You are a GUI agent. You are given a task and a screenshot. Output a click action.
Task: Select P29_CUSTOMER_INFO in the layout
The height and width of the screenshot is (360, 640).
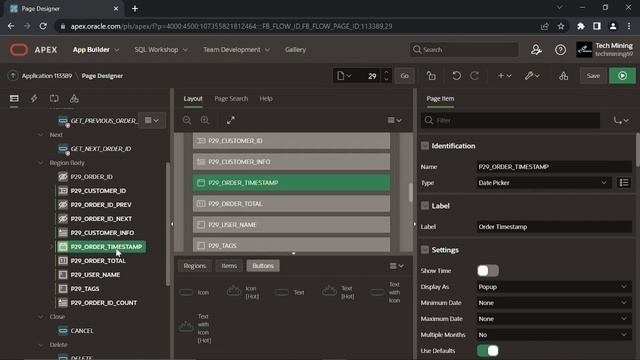(x=291, y=162)
